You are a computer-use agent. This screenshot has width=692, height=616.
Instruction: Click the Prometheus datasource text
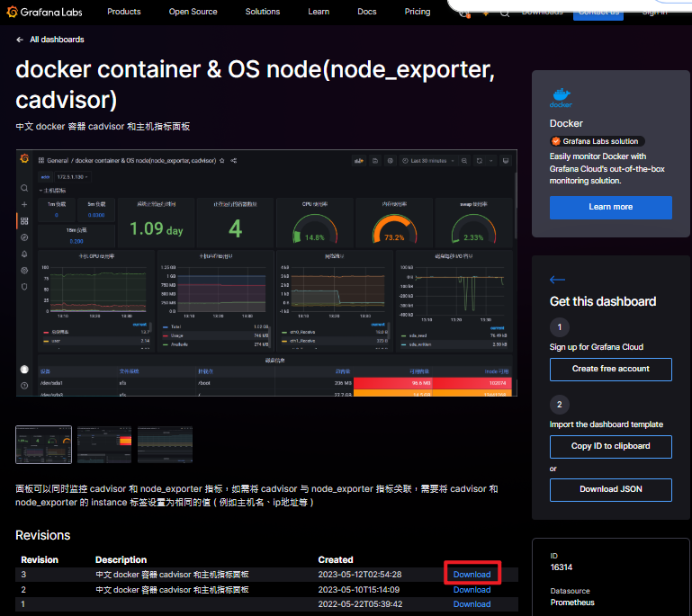point(572,603)
